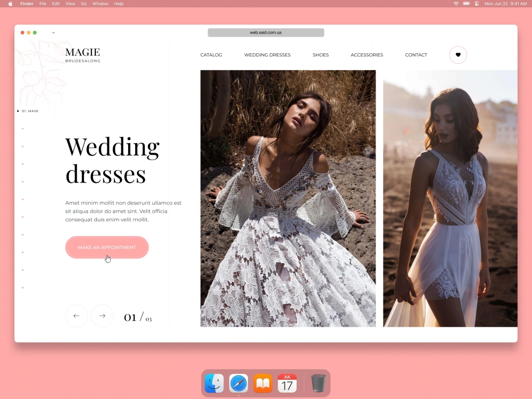The image size is (532, 399).
Task: Open the Finder menu
Action: point(27,4)
